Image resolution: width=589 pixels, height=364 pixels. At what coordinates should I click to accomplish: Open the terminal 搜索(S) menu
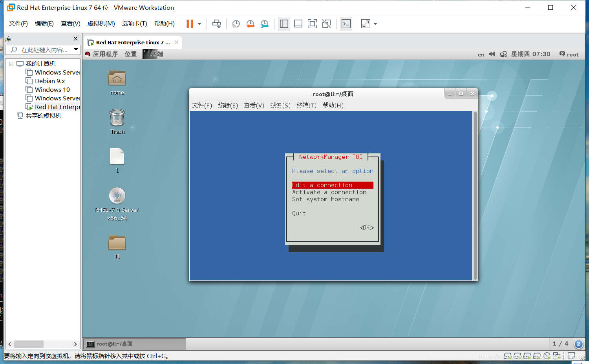pos(280,106)
